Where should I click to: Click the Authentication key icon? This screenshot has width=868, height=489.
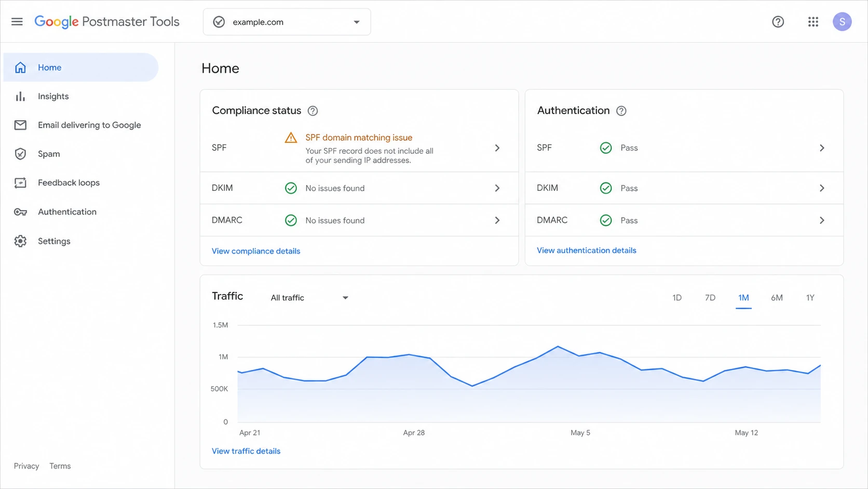click(20, 212)
